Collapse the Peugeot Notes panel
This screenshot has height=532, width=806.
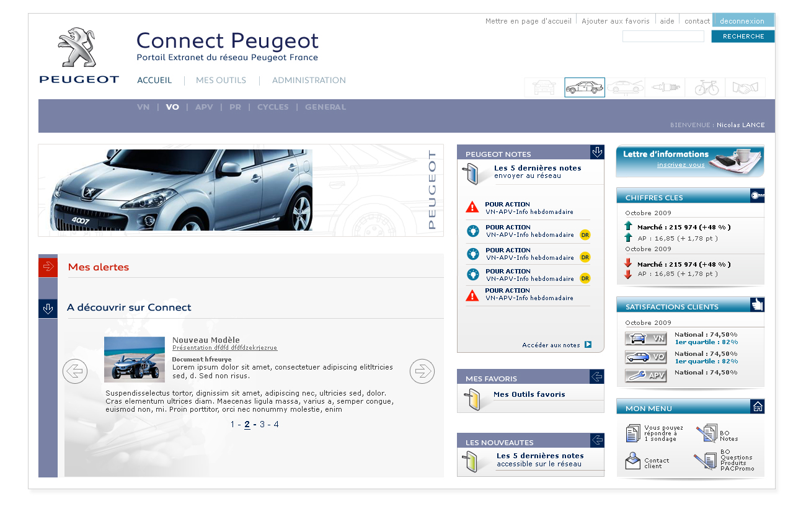[x=597, y=152]
